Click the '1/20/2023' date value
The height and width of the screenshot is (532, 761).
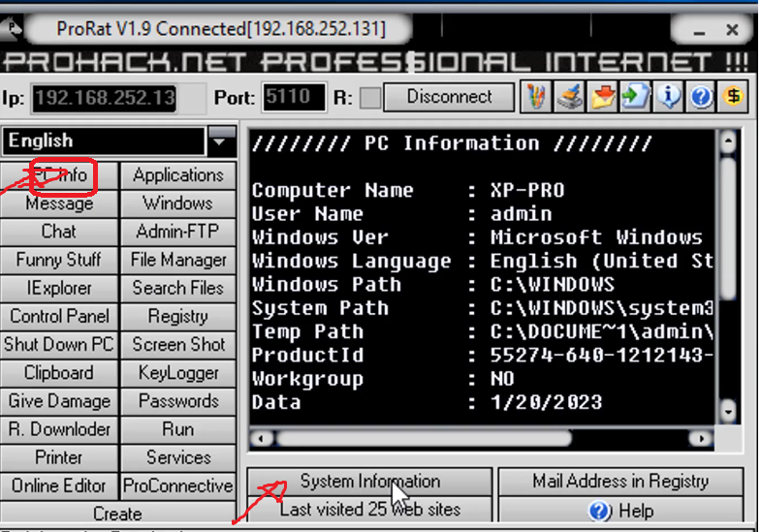(546, 402)
